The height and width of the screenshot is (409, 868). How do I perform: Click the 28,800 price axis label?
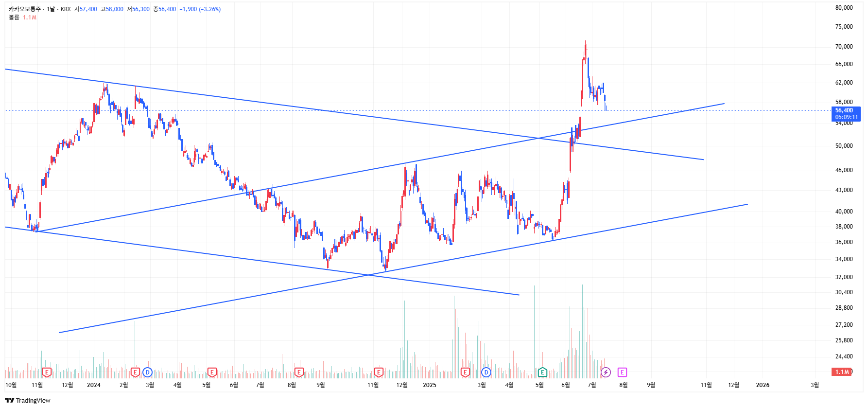[844, 308]
